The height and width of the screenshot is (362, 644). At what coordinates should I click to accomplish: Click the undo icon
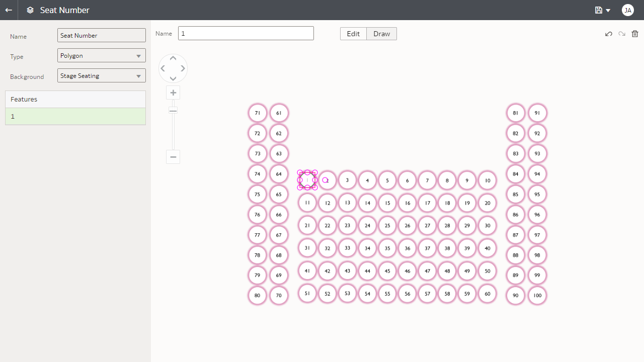point(609,34)
